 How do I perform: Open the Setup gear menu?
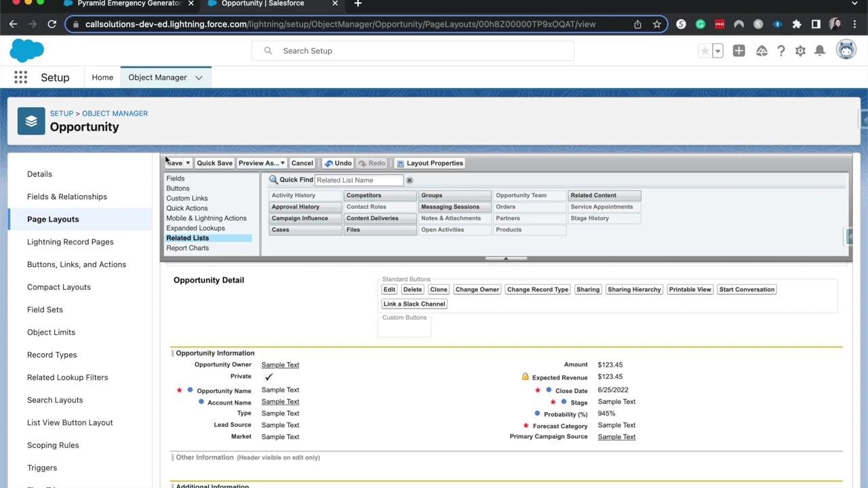[x=800, y=51]
